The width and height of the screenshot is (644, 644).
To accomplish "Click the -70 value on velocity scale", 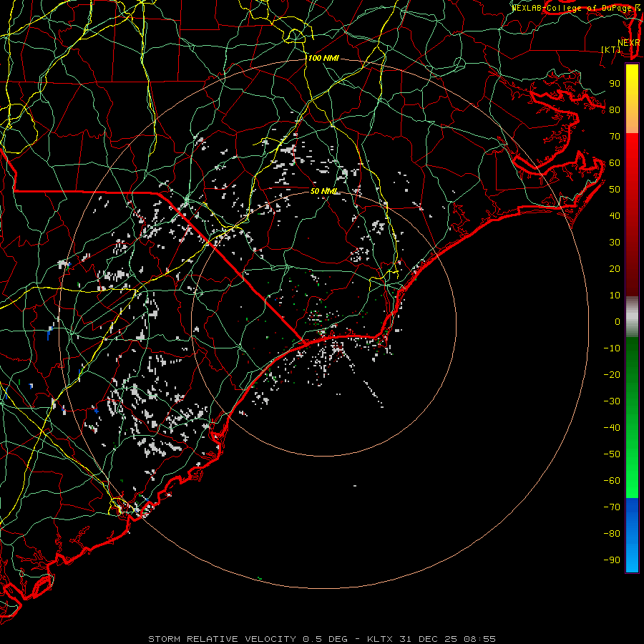I will coord(612,507).
